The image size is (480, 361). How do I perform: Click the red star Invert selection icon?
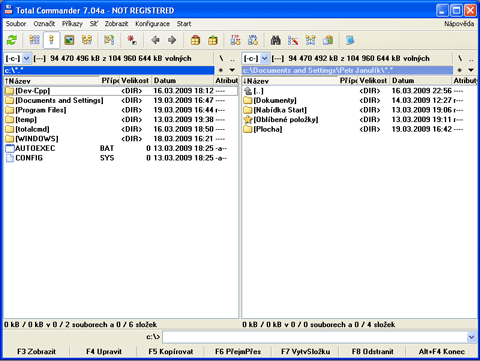(132, 40)
